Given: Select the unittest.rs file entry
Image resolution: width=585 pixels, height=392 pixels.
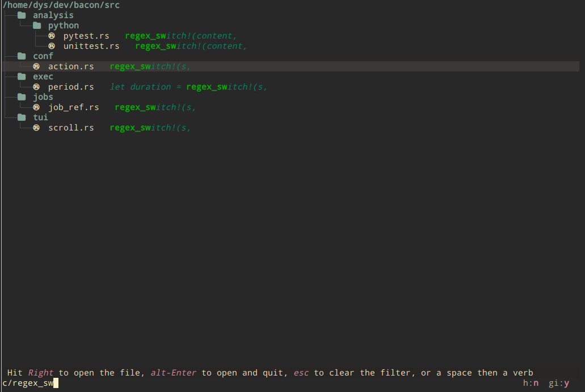Looking at the screenshot, I should pyautogui.click(x=91, y=46).
